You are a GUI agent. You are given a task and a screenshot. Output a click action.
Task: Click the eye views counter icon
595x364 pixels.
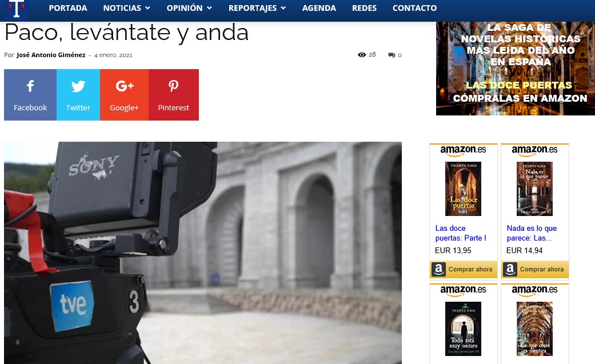(x=362, y=55)
